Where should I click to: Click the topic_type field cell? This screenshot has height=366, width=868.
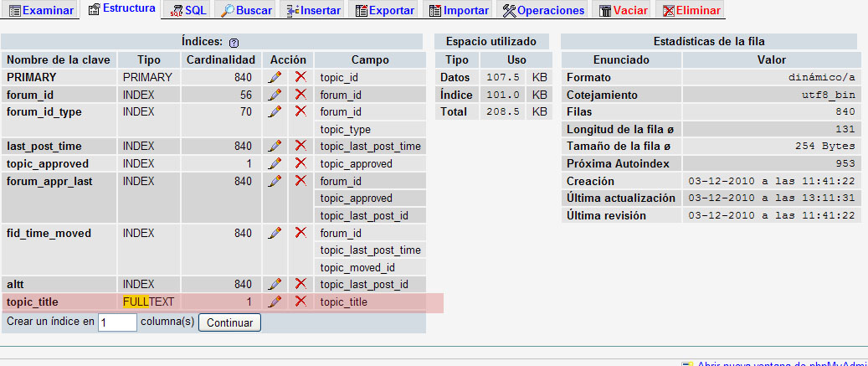(370, 130)
